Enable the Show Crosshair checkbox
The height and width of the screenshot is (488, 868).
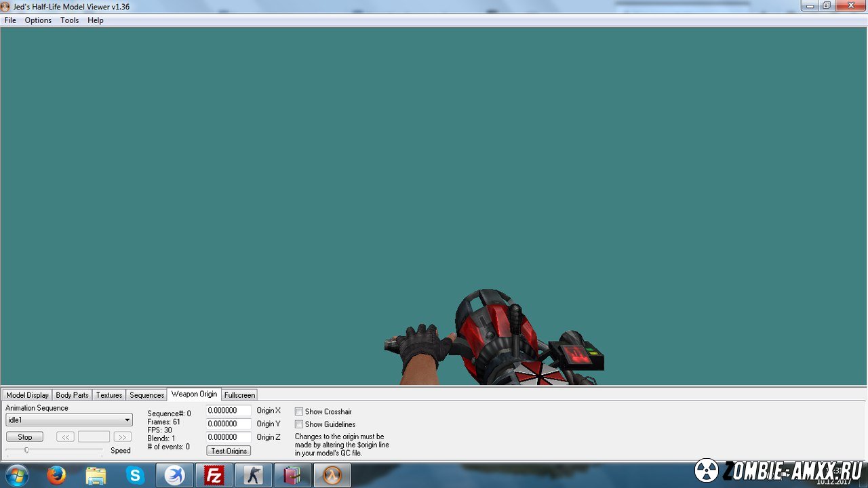[x=299, y=411]
